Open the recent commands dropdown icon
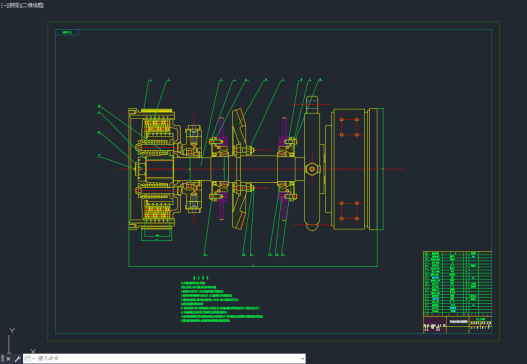 (29, 359)
